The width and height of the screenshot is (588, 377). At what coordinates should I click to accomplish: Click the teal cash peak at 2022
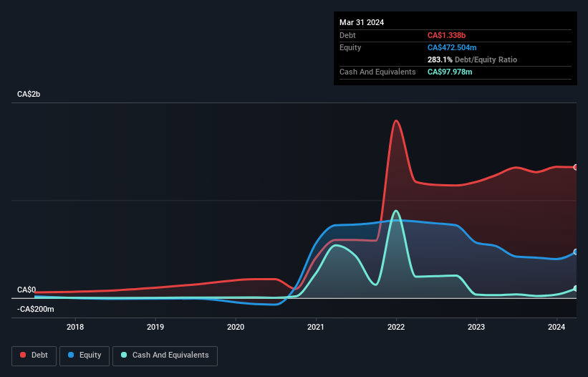click(x=396, y=211)
